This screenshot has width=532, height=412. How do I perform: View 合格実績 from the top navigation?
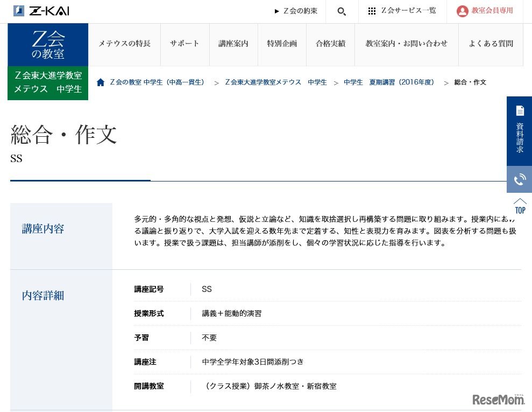tap(330, 44)
